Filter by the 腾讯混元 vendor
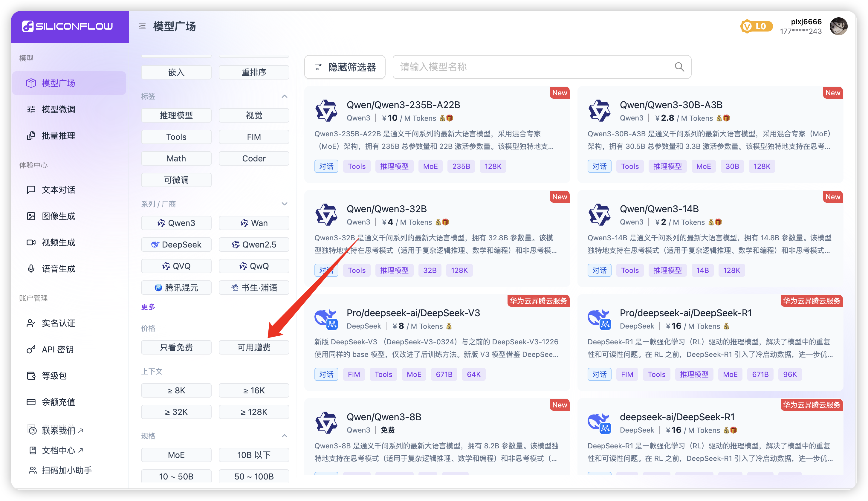 [176, 288]
